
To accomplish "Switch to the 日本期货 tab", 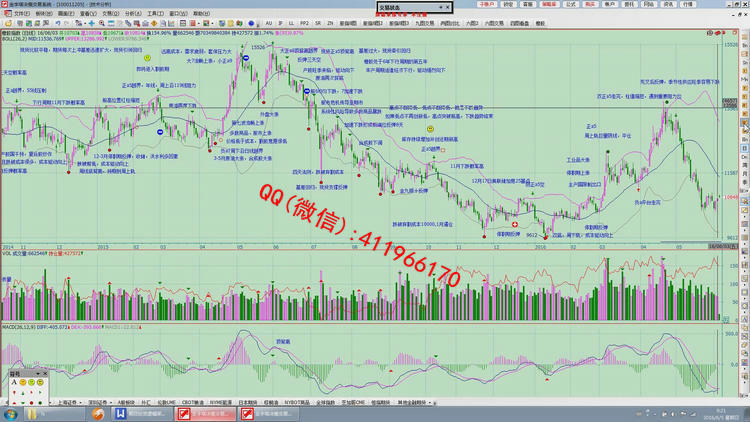I will 247,403.
